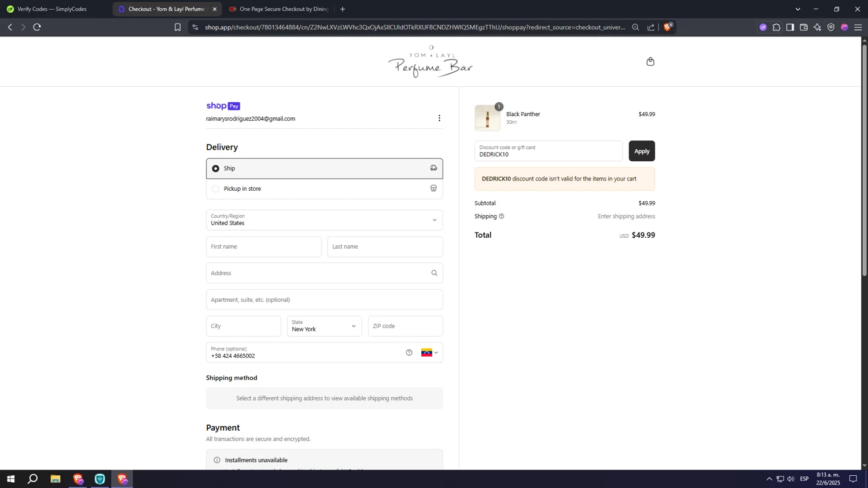Image resolution: width=868 pixels, height=488 pixels.
Task: Open Windows taskbar search
Action: 33,479
